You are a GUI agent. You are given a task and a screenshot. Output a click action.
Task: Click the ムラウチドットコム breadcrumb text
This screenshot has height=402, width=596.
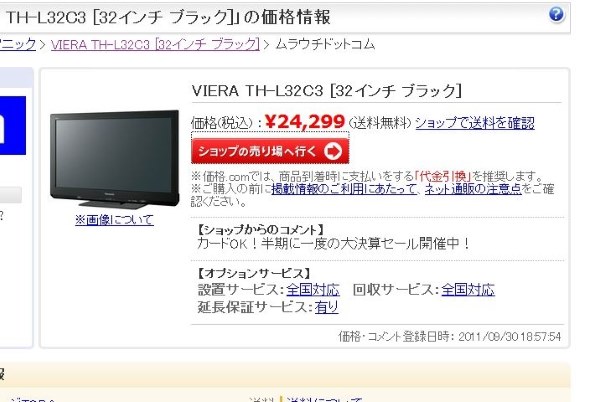tap(325, 44)
